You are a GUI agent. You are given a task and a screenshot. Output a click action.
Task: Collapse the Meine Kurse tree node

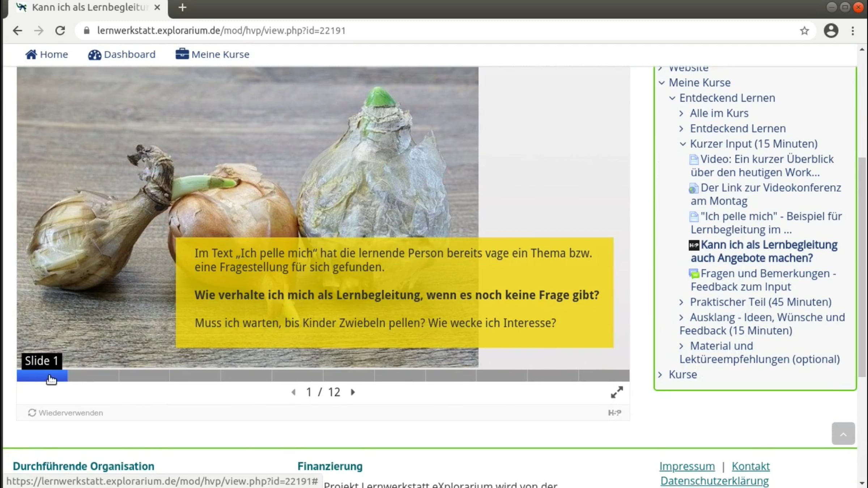click(662, 83)
